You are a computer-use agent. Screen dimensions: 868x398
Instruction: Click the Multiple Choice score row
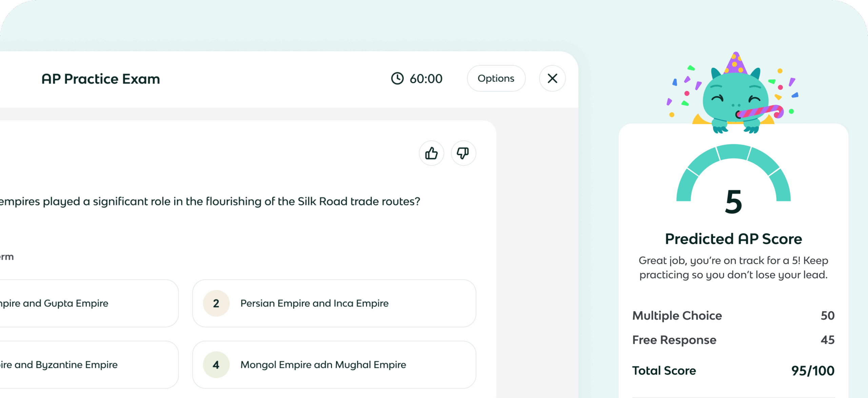tap(733, 315)
